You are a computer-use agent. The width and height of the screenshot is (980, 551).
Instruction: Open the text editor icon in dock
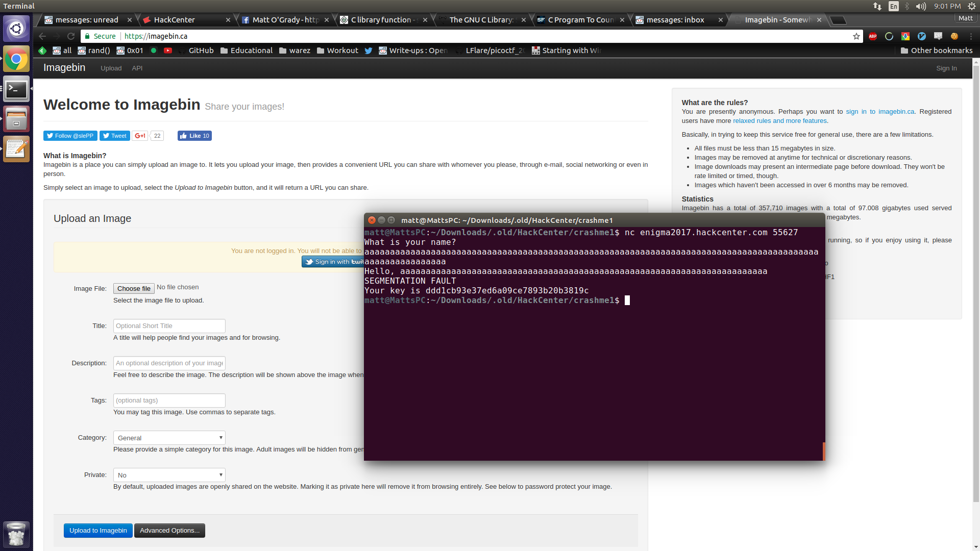pos(16,148)
